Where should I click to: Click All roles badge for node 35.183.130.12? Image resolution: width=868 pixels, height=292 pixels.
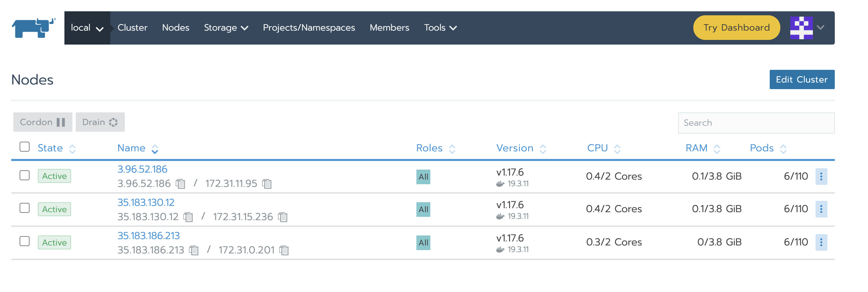pos(423,210)
